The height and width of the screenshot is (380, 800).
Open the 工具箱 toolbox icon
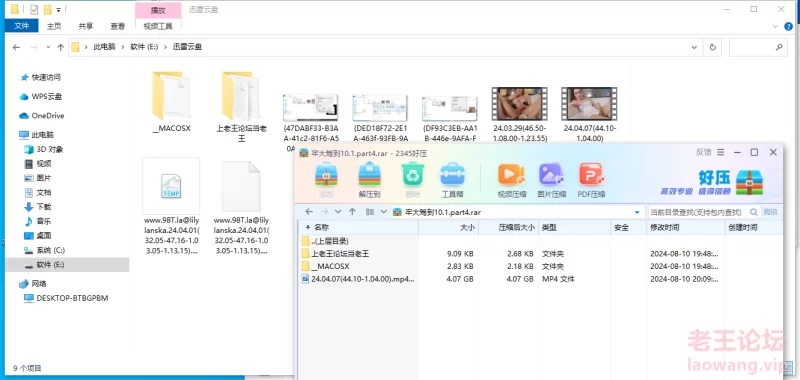(x=452, y=180)
